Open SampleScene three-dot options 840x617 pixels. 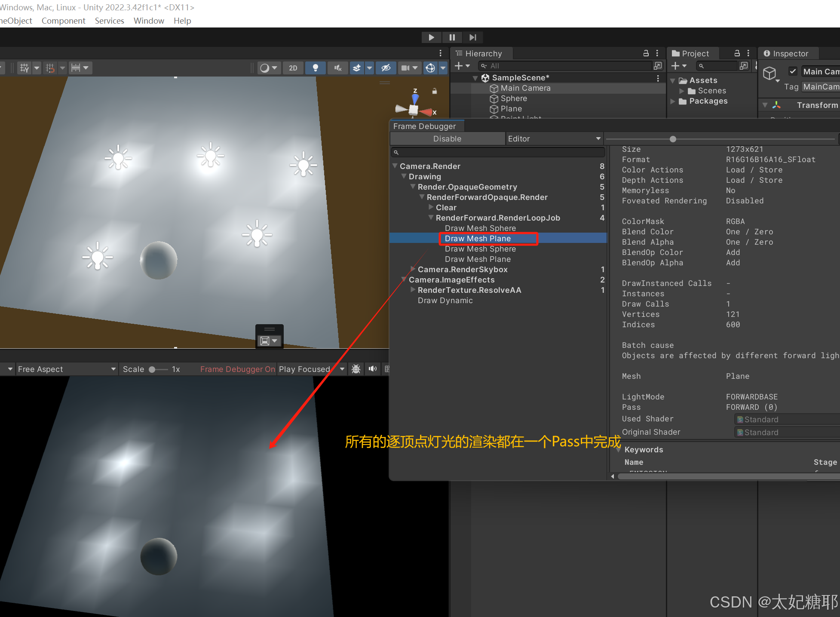tap(658, 78)
